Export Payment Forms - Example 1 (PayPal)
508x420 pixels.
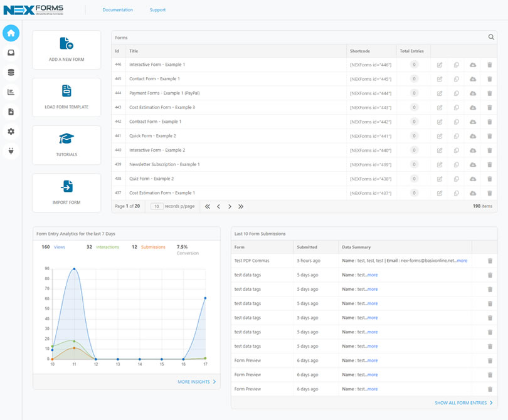pos(473,93)
